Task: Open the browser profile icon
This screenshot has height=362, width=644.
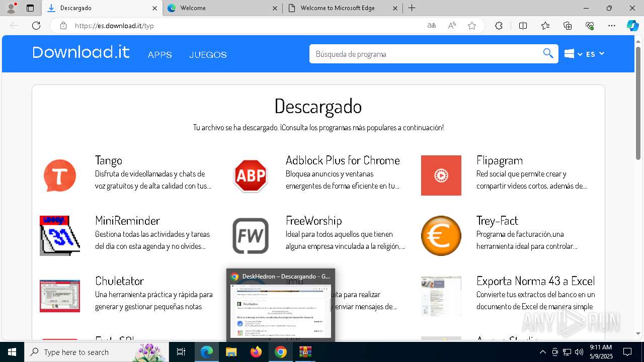Action: 11,8
